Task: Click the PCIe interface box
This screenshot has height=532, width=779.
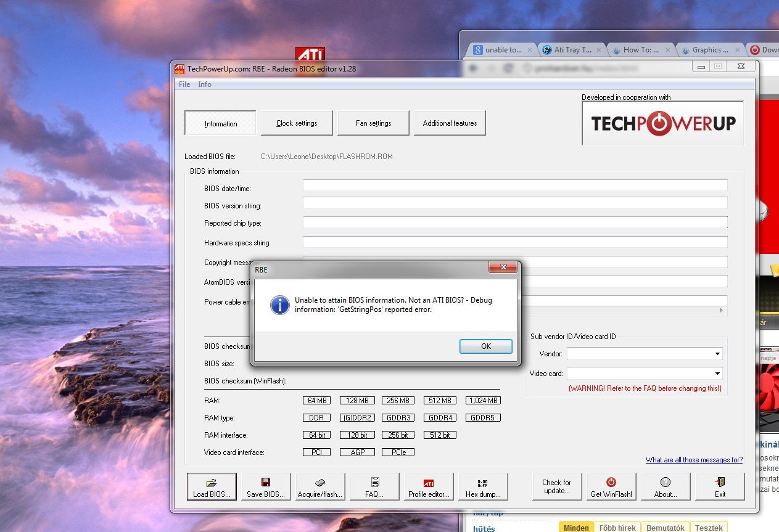Action: tap(398, 452)
